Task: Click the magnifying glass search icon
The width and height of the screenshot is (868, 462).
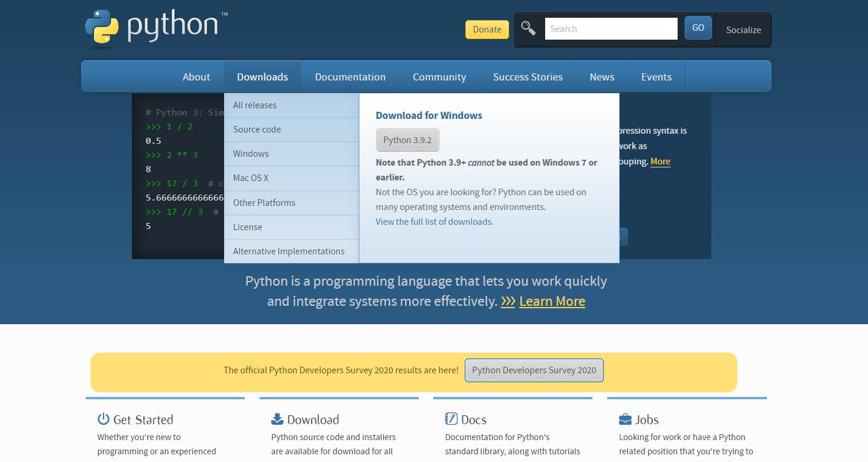Action: click(x=528, y=28)
